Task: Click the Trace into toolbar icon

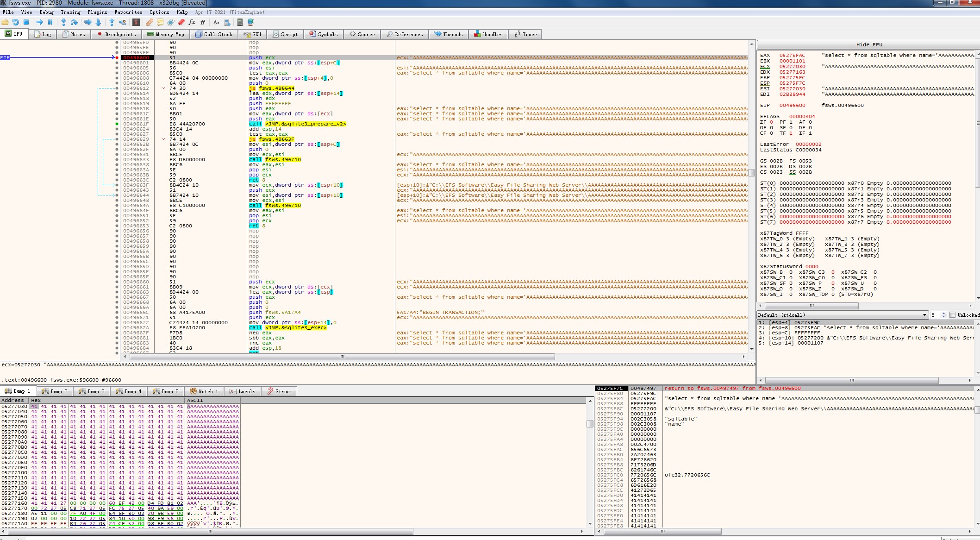Action: (87, 22)
